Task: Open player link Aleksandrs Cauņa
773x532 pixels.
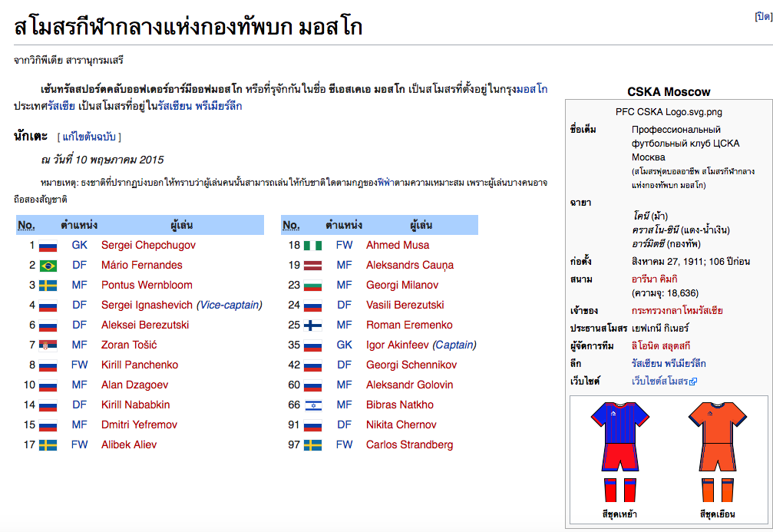Action: pos(410,265)
